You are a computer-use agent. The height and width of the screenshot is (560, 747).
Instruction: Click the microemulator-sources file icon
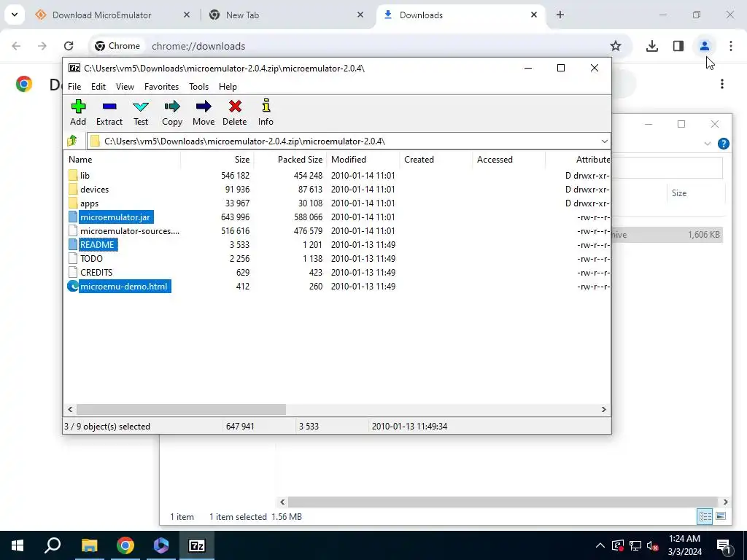[x=73, y=231]
